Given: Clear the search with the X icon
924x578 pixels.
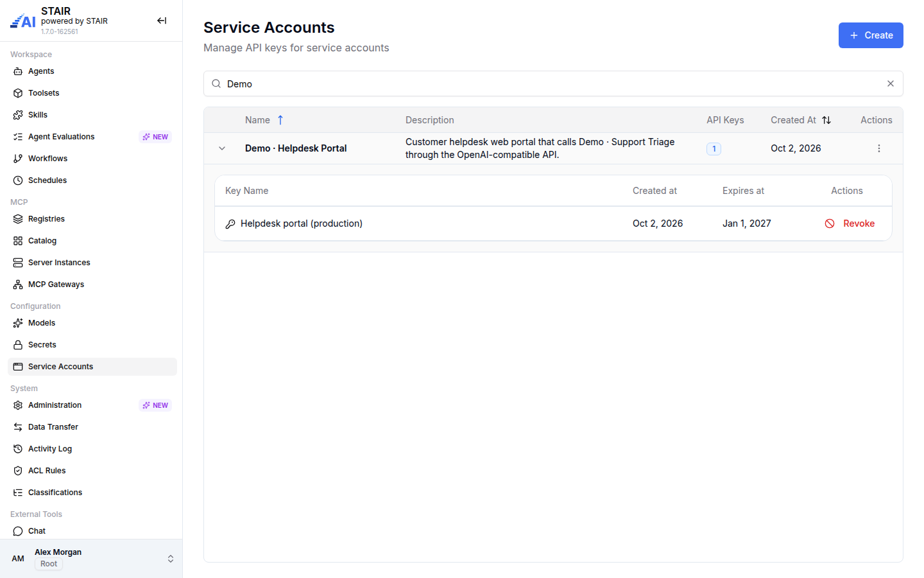Looking at the screenshot, I should (891, 83).
